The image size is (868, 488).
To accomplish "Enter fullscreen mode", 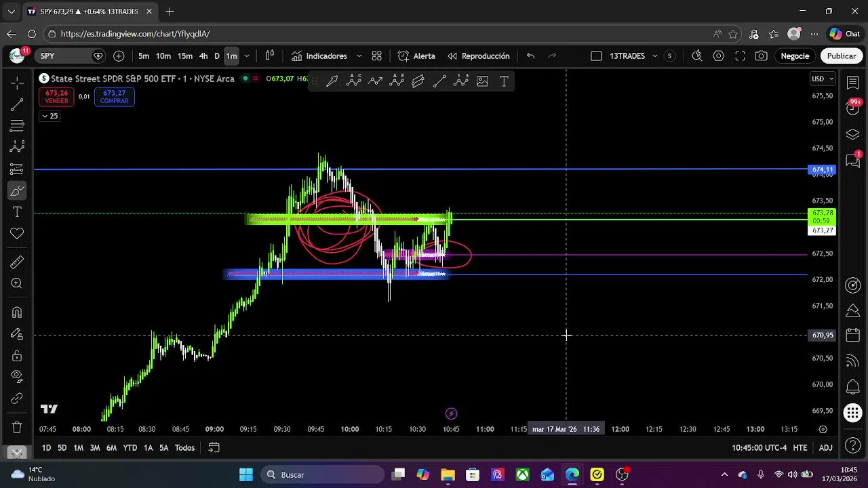I will pos(741,56).
